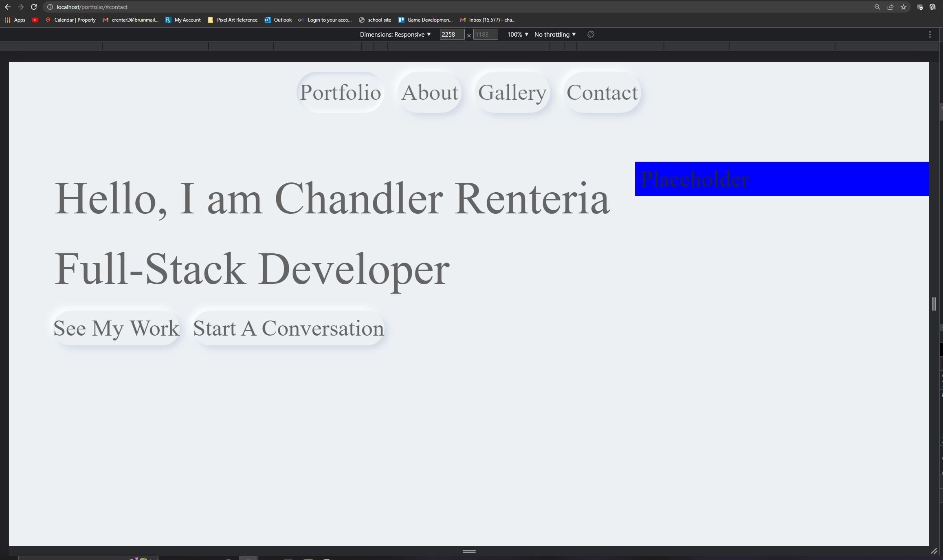Image resolution: width=943 pixels, height=560 pixels.
Task: Click Start A Conversation button
Action: pyautogui.click(x=288, y=328)
